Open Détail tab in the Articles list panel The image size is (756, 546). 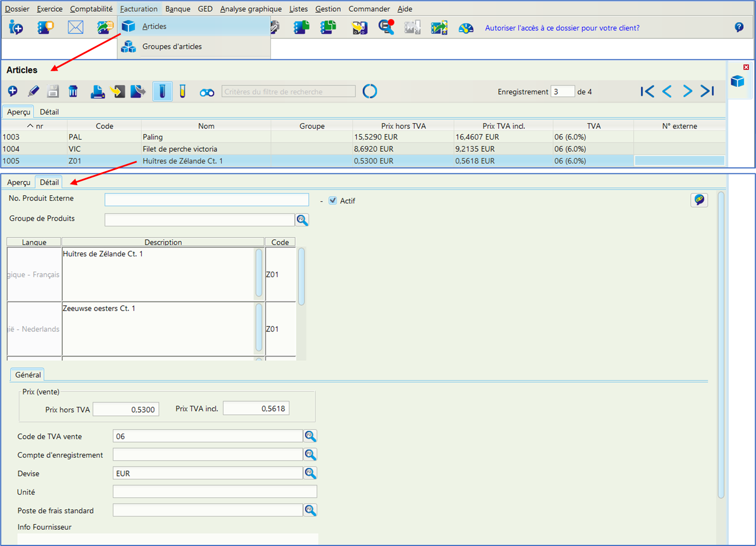pos(49,112)
